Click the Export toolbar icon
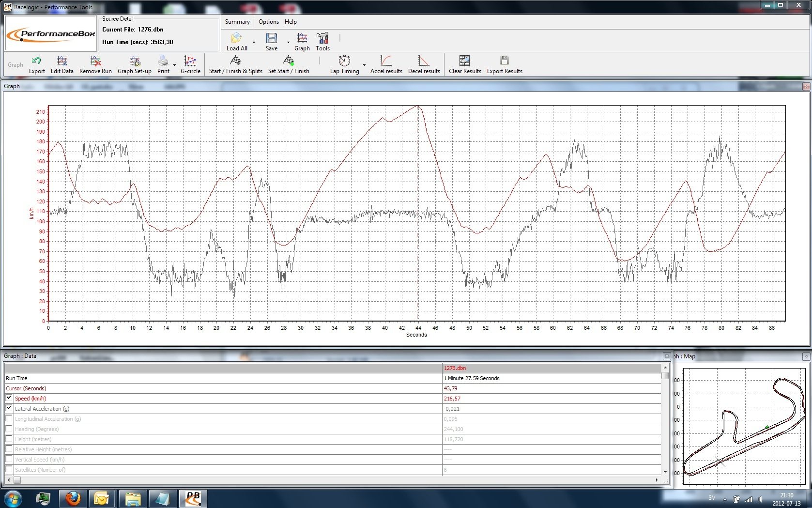 coord(36,65)
